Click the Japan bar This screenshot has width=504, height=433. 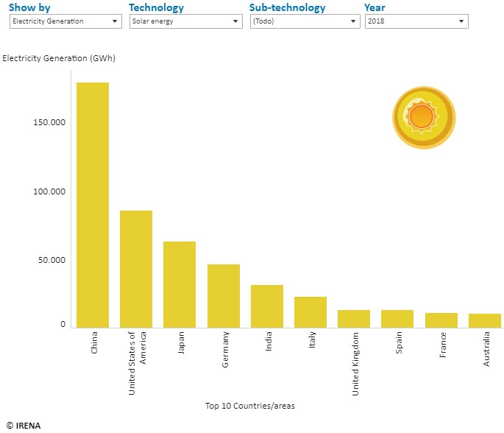[180, 285]
